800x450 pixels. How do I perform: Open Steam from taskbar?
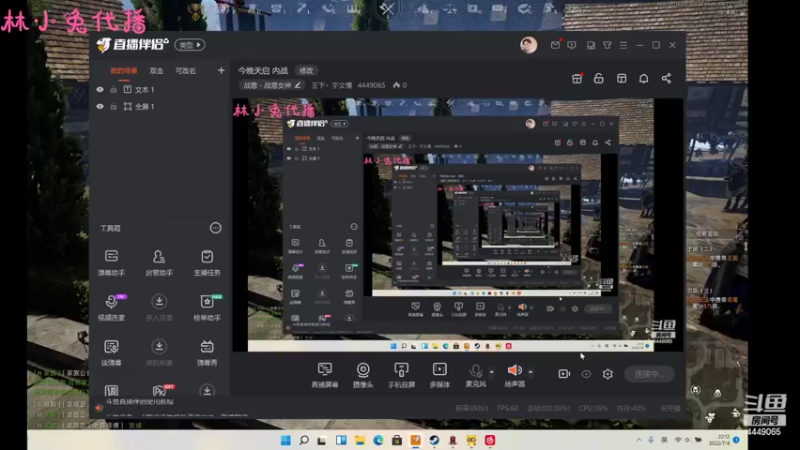434,440
